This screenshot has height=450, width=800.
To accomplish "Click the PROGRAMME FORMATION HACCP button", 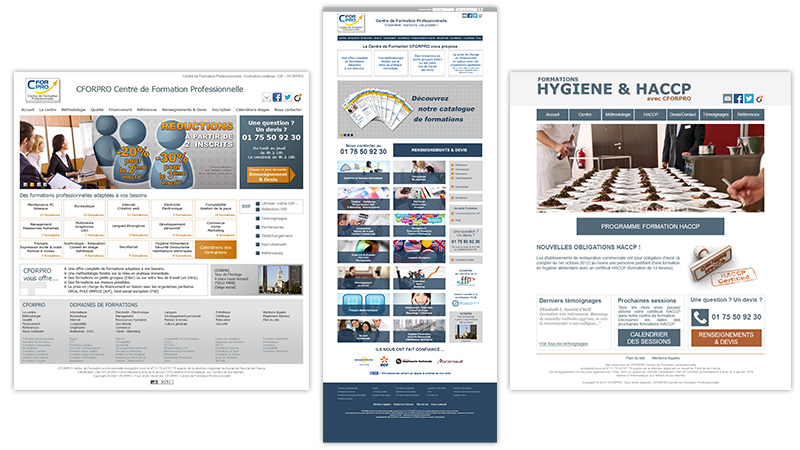I will [650, 227].
